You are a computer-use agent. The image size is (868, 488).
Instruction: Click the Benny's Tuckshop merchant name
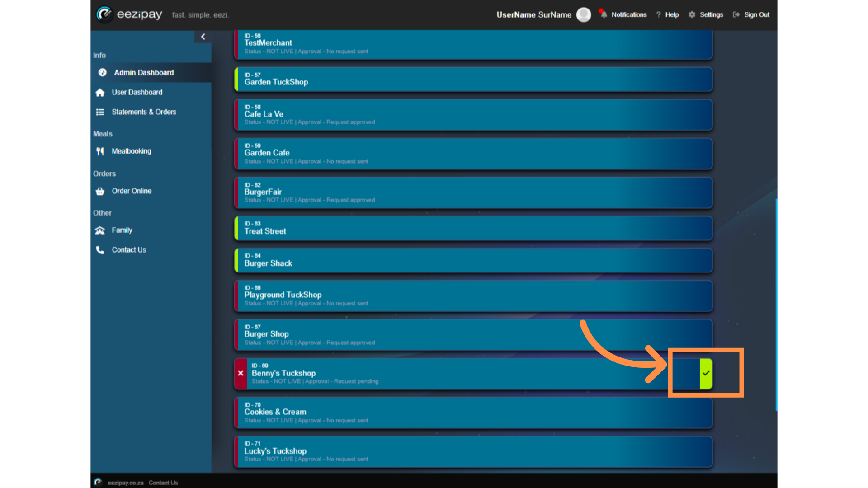pyautogui.click(x=283, y=373)
